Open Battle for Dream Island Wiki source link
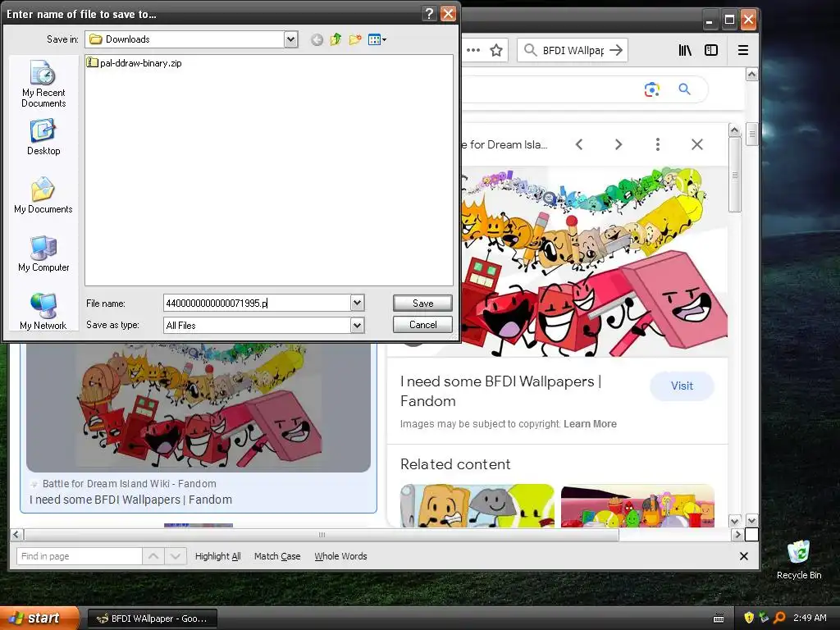The image size is (840, 630). 129,484
